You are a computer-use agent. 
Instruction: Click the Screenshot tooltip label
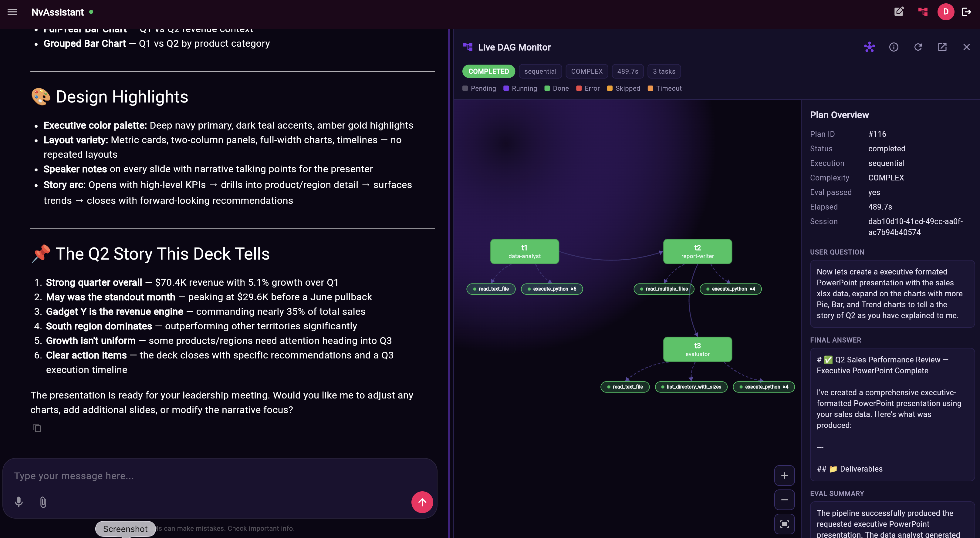pyautogui.click(x=125, y=529)
